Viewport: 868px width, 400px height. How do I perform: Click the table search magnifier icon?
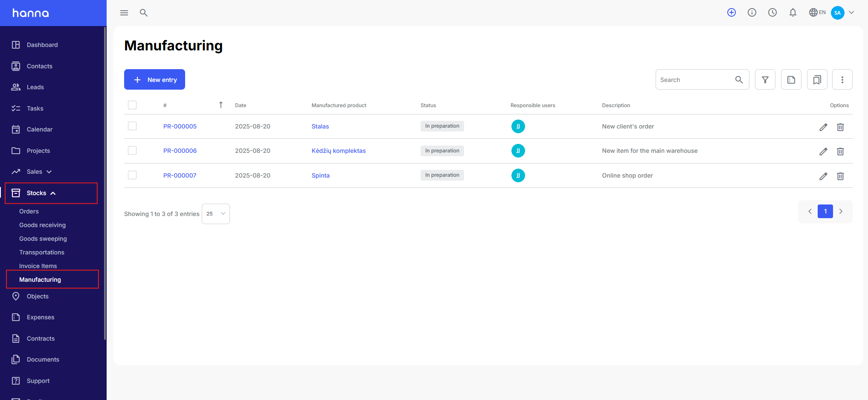tap(739, 80)
